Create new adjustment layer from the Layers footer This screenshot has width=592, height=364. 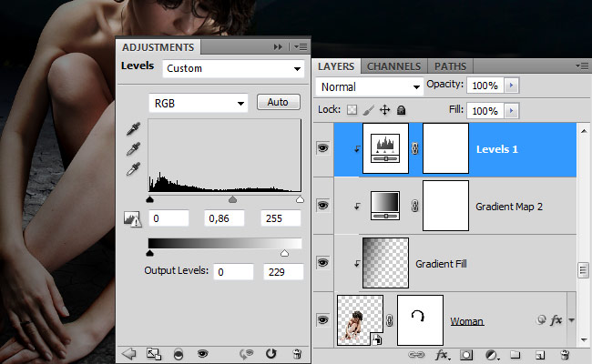tap(491, 355)
